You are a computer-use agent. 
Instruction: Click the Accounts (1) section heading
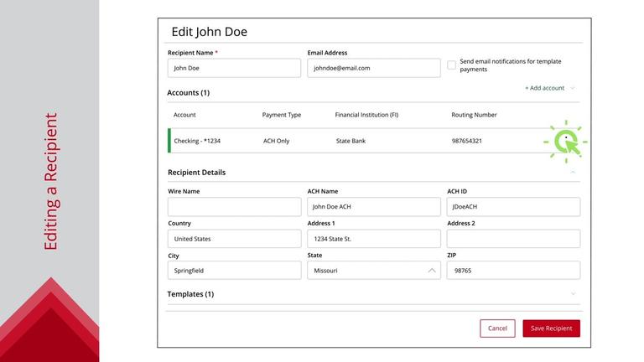pos(189,93)
